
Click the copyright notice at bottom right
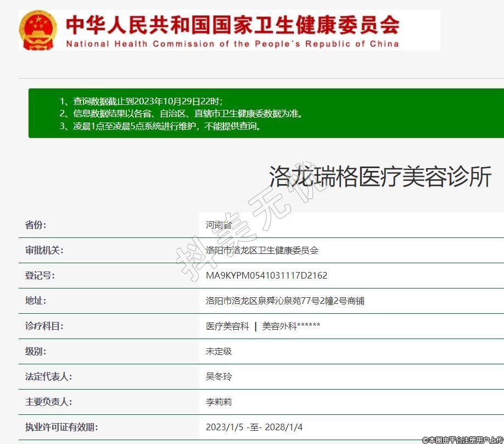pyautogui.click(x=462, y=440)
